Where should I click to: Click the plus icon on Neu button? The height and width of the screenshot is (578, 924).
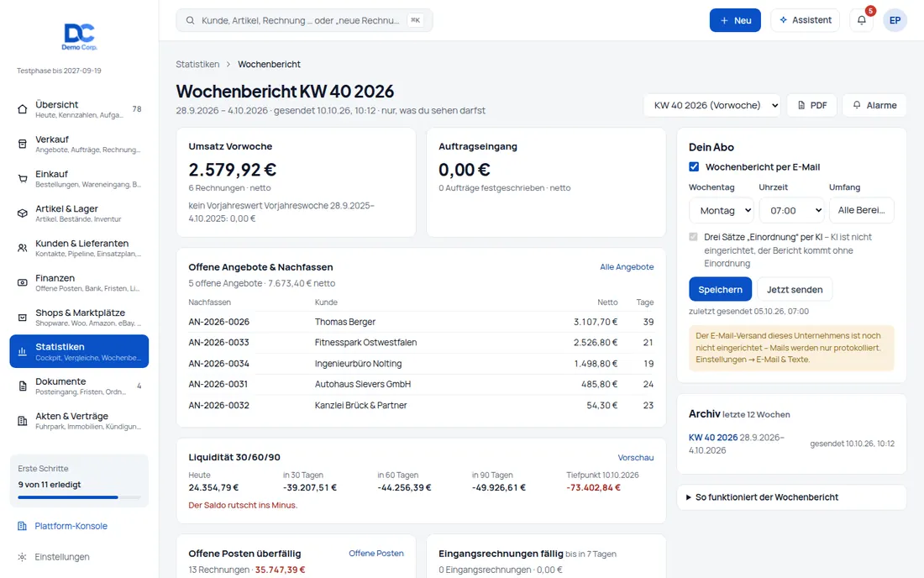[x=724, y=21]
